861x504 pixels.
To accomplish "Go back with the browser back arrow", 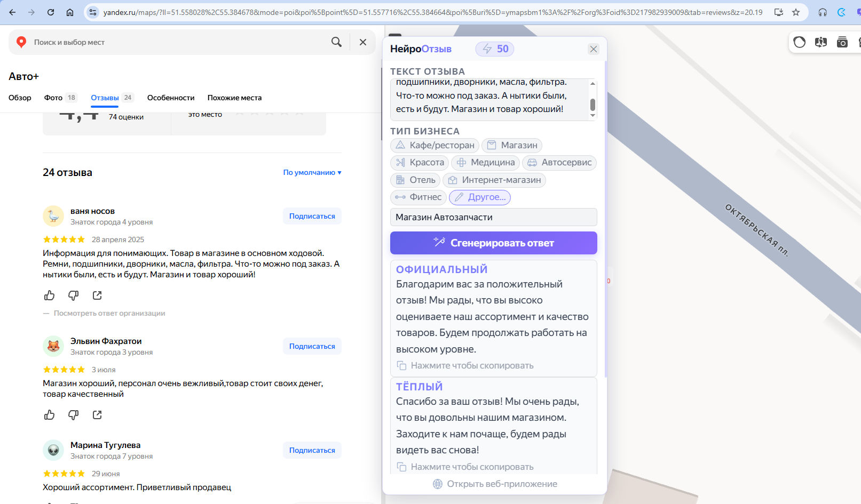I will pyautogui.click(x=12, y=12).
